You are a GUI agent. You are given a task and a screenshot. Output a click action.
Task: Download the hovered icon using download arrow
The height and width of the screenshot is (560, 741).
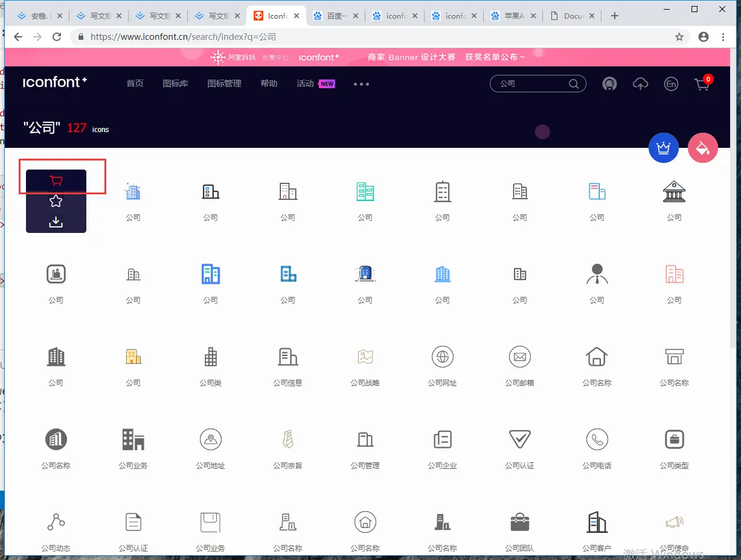[56, 222]
